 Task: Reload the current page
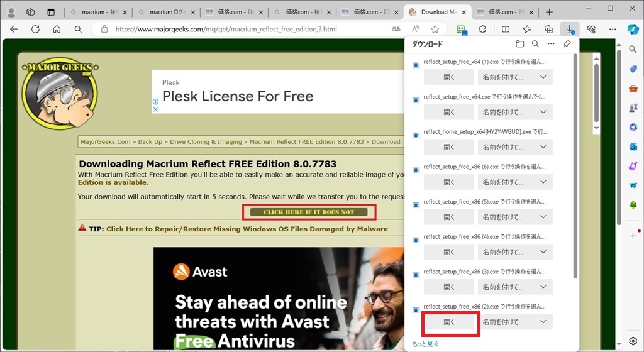35,29
